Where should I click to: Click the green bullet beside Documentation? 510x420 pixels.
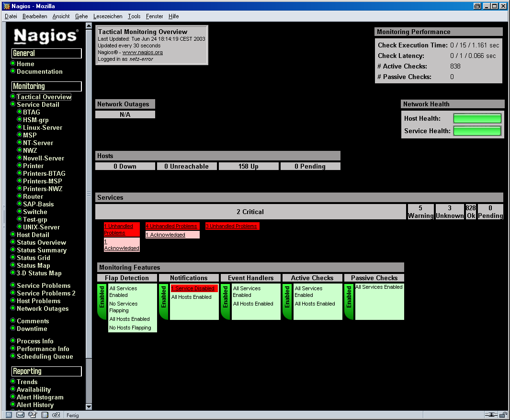click(x=13, y=71)
